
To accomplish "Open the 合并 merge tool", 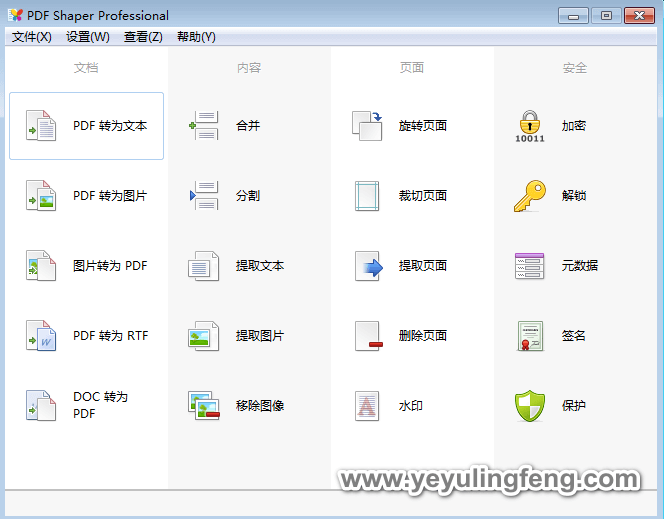I will tap(249, 126).
